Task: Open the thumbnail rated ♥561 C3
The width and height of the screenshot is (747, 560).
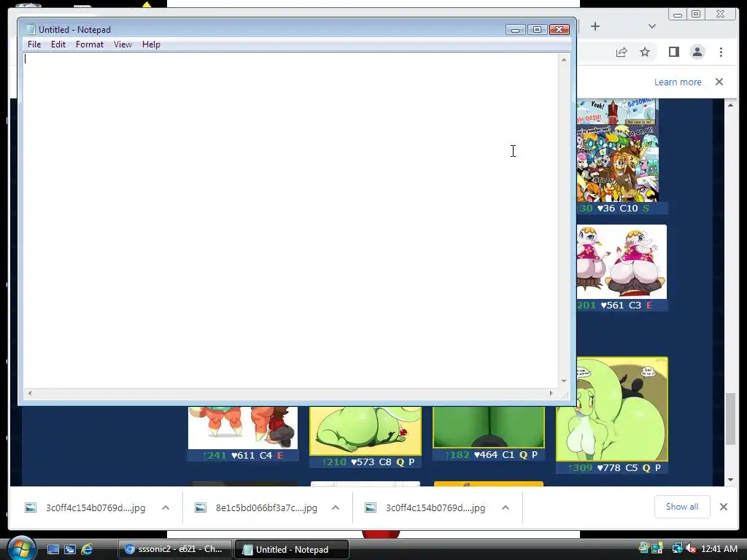Action: tap(622, 262)
